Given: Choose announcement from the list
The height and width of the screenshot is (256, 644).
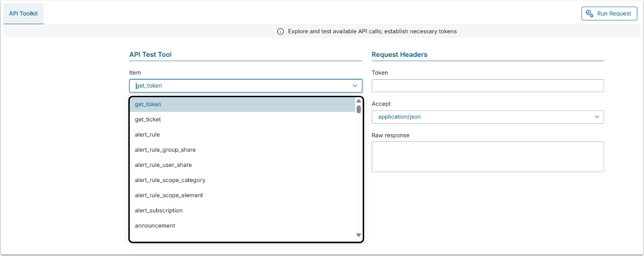Looking at the screenshot, I should [155, 226].
